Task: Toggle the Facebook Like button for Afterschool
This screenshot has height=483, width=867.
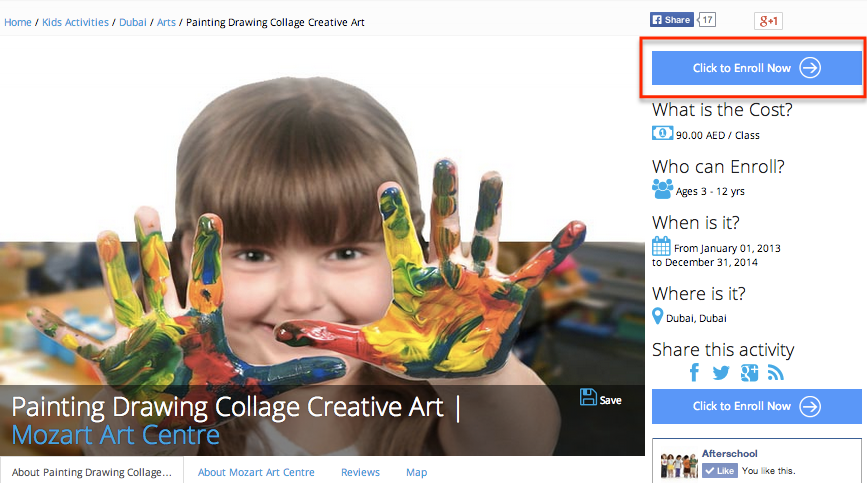Action: pos(720,471)
